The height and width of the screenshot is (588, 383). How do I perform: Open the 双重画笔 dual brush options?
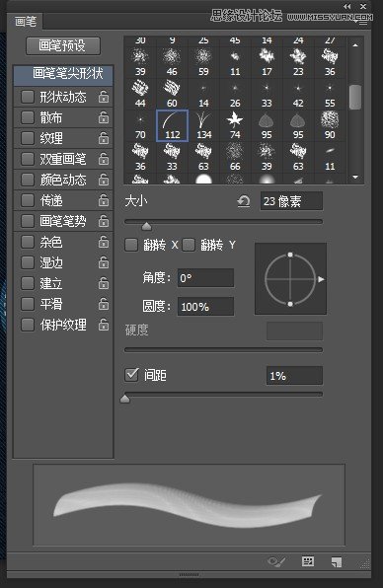click(63, 160)
